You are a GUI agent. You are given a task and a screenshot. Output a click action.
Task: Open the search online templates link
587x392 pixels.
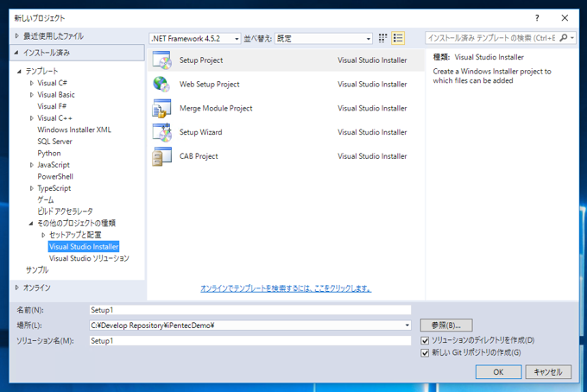286,288
